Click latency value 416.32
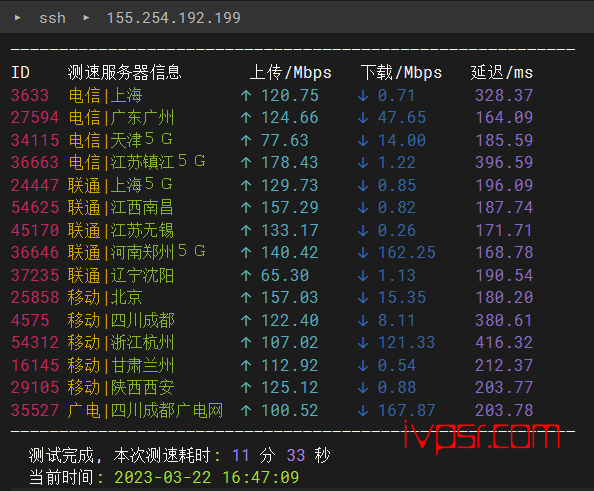 pyautogui.click(x=504, y=343)
